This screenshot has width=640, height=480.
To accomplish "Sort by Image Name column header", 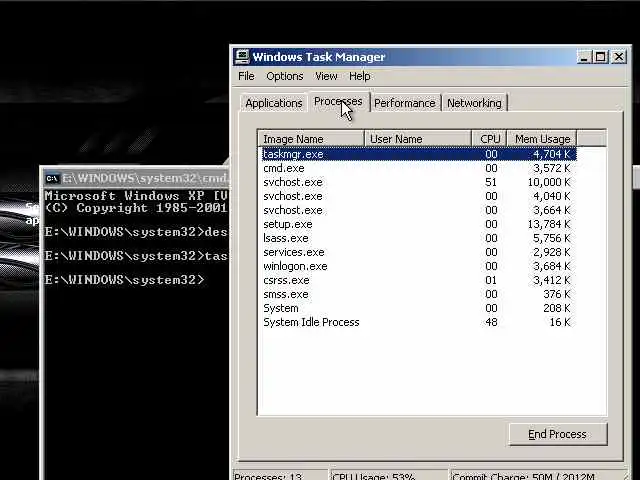I will [311, 139].
